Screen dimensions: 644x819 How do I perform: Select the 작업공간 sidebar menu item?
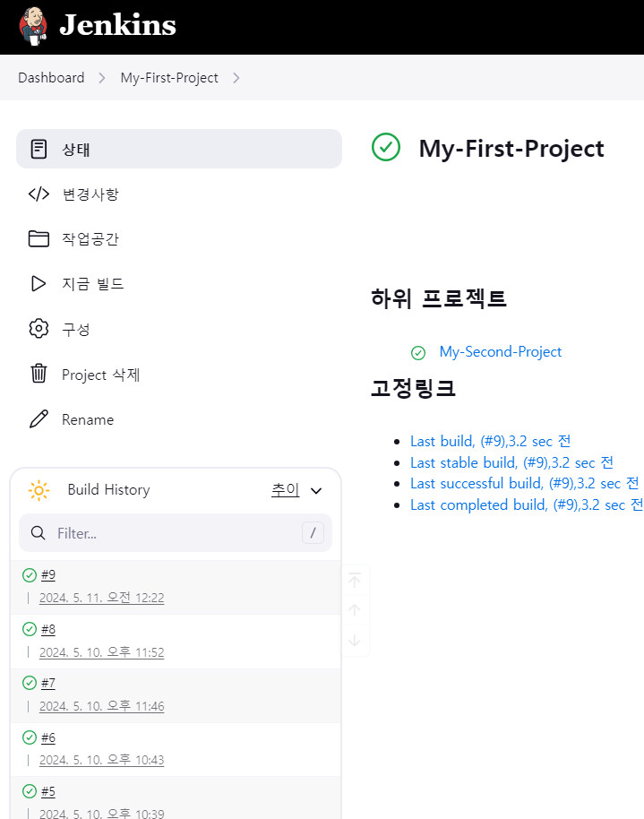point(90,238)
